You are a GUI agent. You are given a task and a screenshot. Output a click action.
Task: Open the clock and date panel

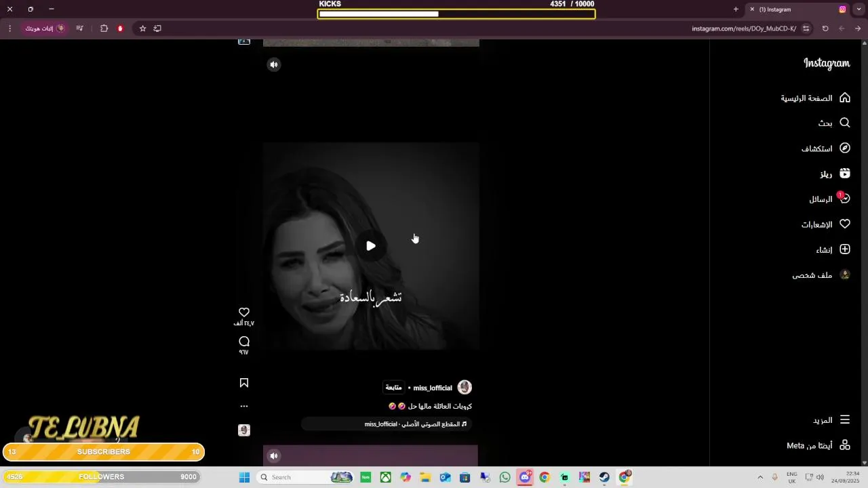[x=846, y=477]
